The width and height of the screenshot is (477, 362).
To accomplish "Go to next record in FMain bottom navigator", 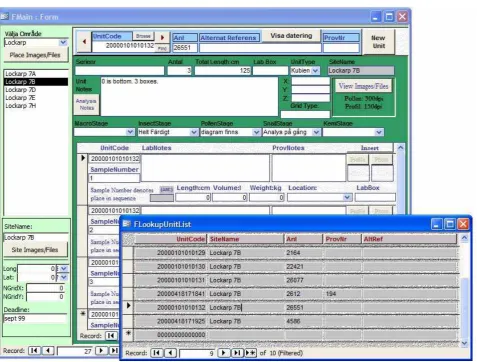I will (x=101, y=350).
